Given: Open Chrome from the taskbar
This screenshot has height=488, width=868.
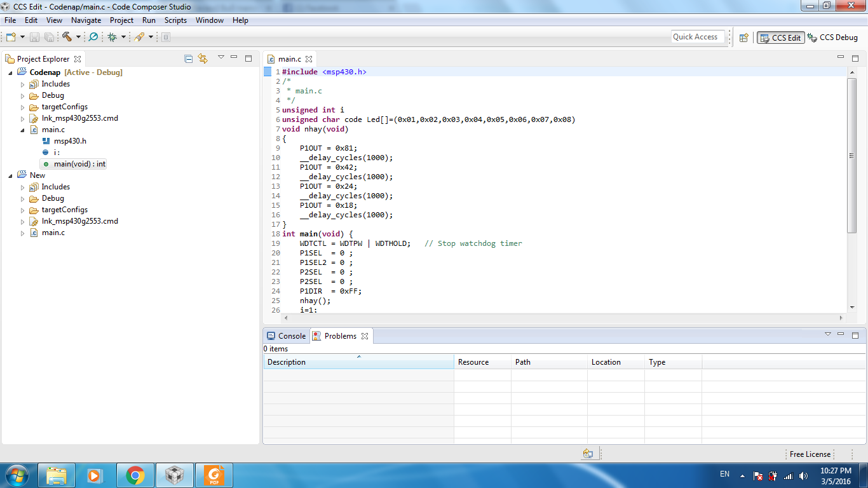Looking at the screenshot, I should click(x=135, y=475).
